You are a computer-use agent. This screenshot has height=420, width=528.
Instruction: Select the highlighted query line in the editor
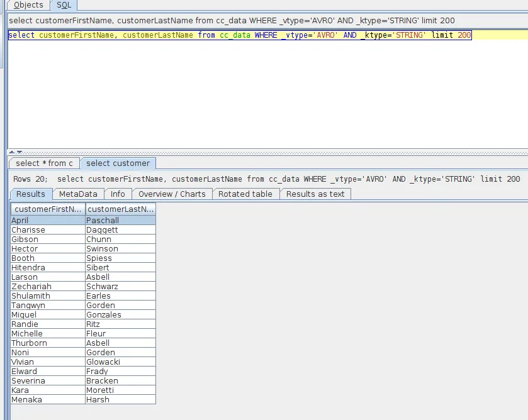click(x=252, y=35)
